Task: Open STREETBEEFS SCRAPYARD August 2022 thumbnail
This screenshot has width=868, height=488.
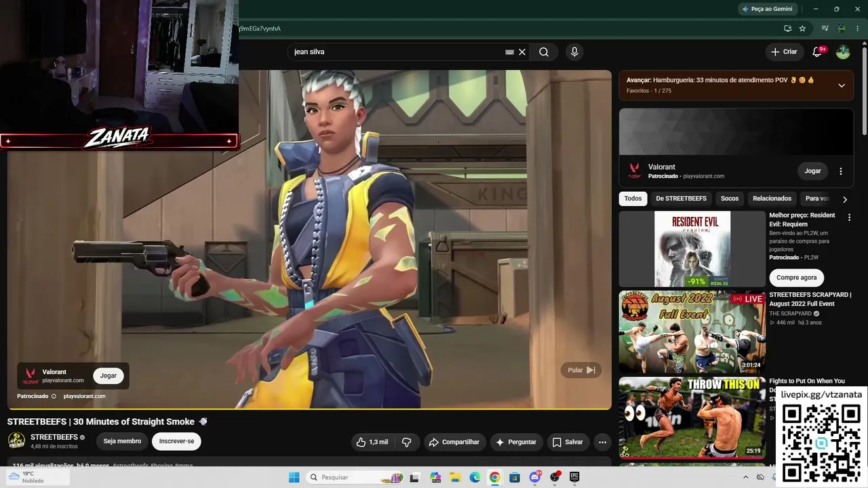Action: [x=692, y=332]
